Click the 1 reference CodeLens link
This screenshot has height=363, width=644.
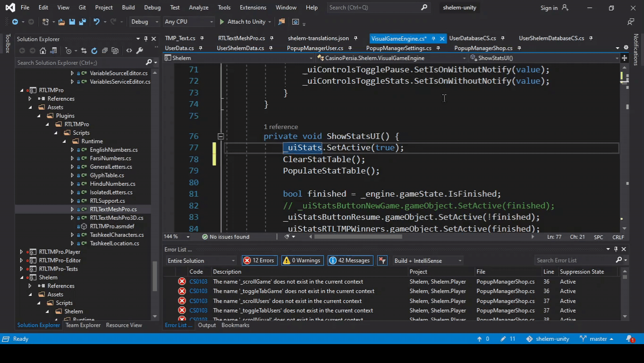point(280,127)
